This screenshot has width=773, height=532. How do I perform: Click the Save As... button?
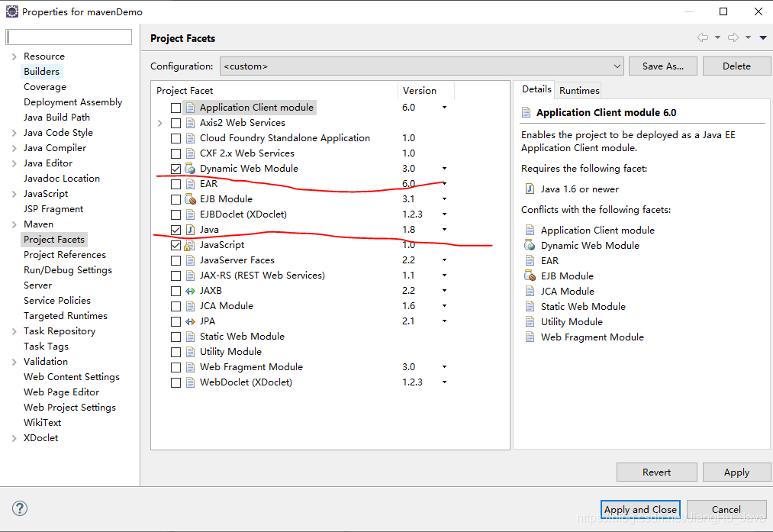click(x=662, y=66)
